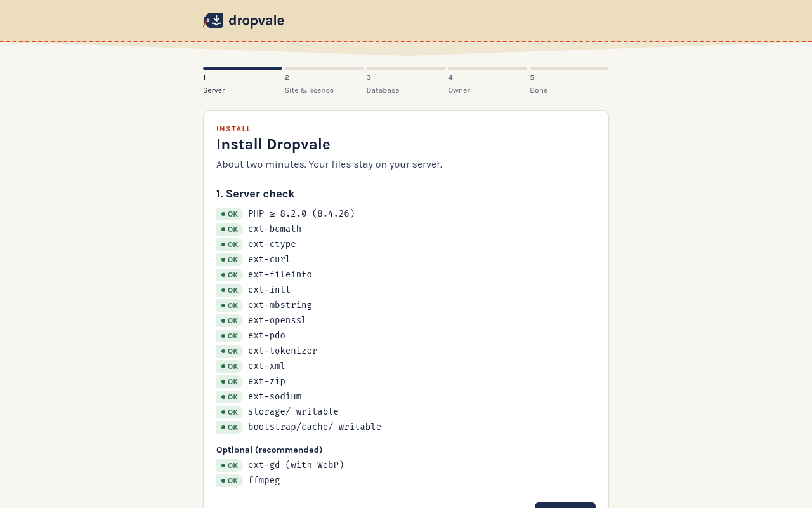Click OK badge beside ext-pdo

(x=230, y=336)
